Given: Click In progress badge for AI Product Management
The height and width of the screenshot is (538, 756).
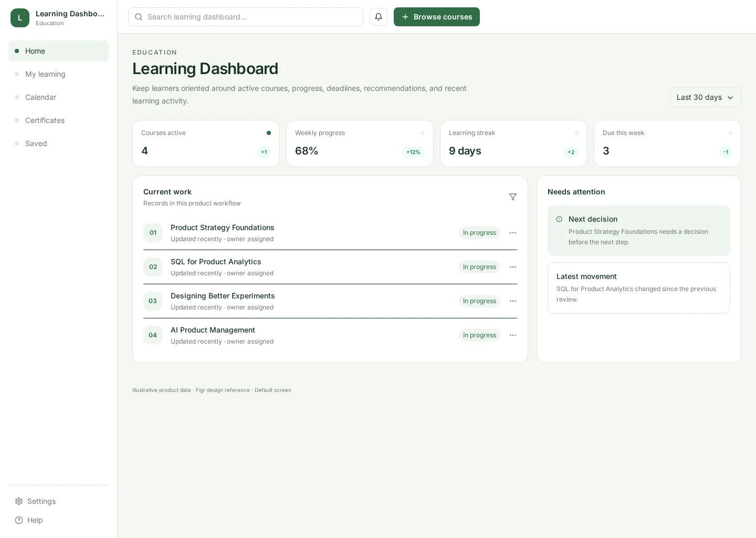Looking at the screenshot, I should [479, 335].
